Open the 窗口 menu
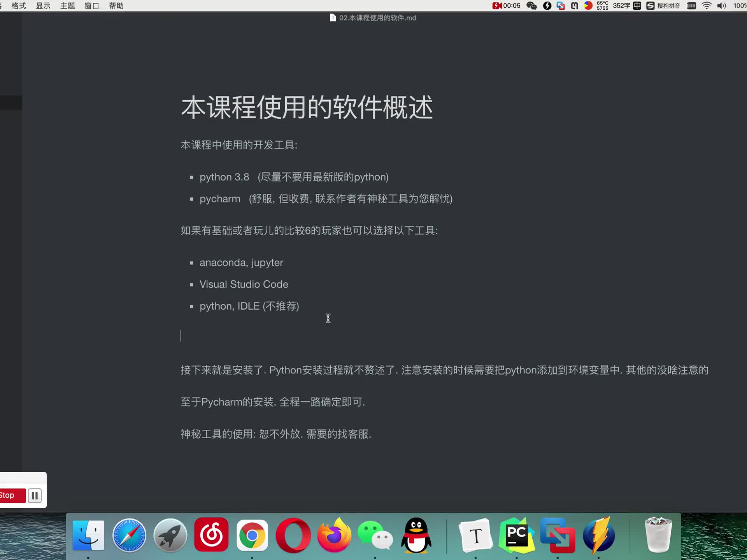 tap(92, 6)
